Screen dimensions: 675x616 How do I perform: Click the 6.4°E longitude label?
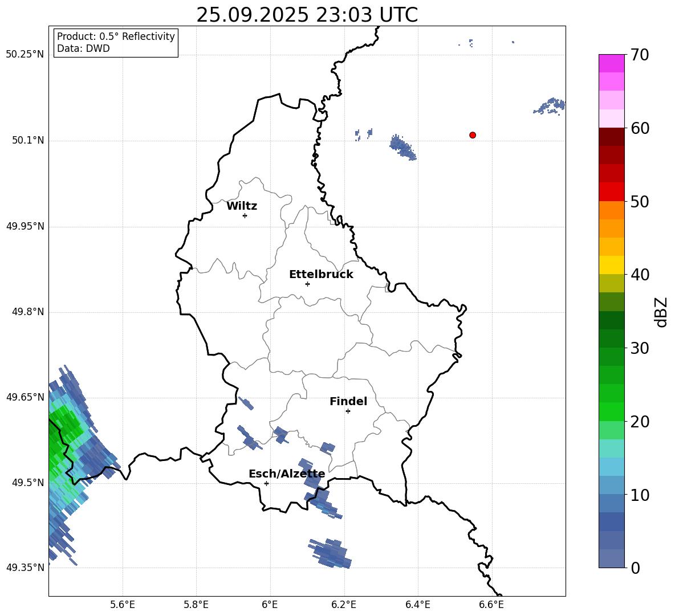coord(418,605)
